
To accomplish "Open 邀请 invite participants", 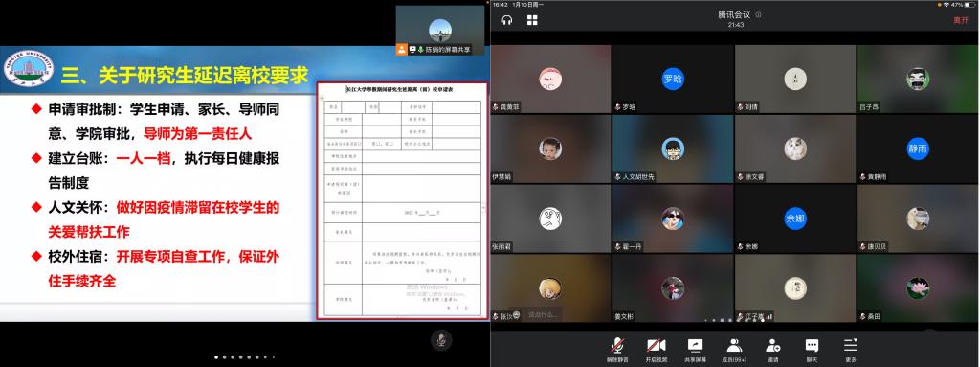I will pos(773,350).
